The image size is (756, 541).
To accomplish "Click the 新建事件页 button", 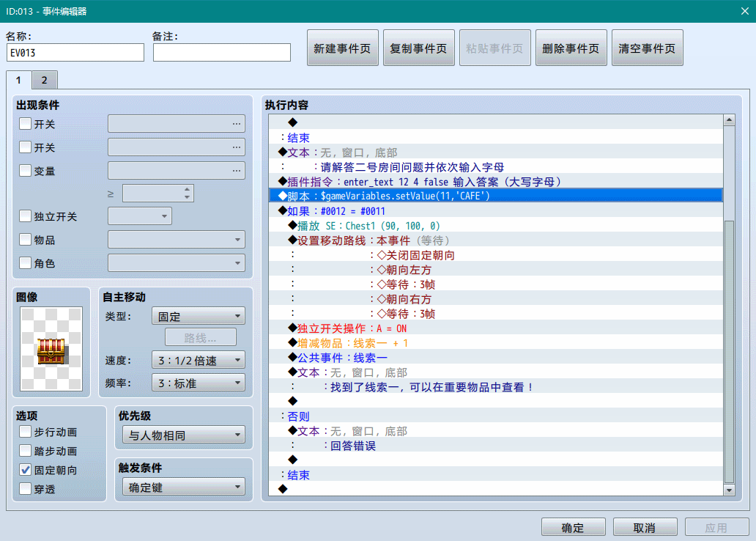I will click(x=342, y=48).
